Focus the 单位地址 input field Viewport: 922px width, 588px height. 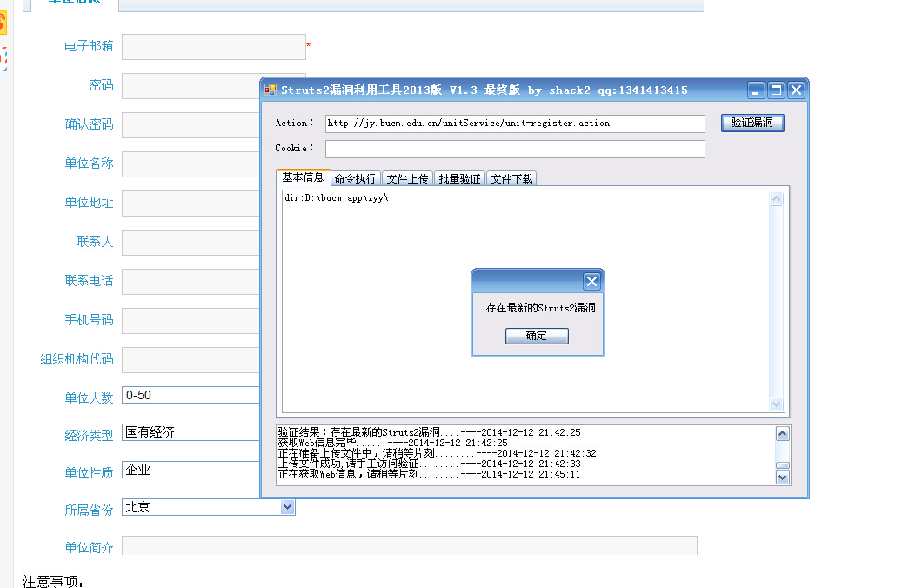click(190, 204)
